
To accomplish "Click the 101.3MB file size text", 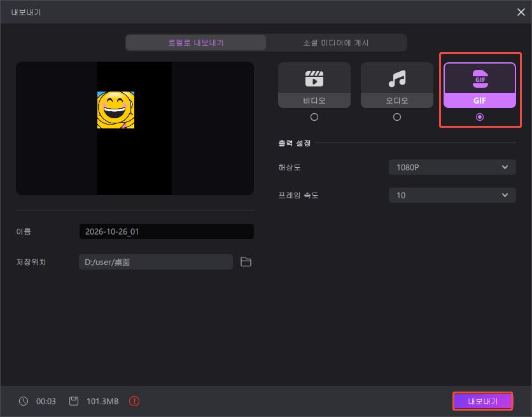I will [x=102, y=401].
